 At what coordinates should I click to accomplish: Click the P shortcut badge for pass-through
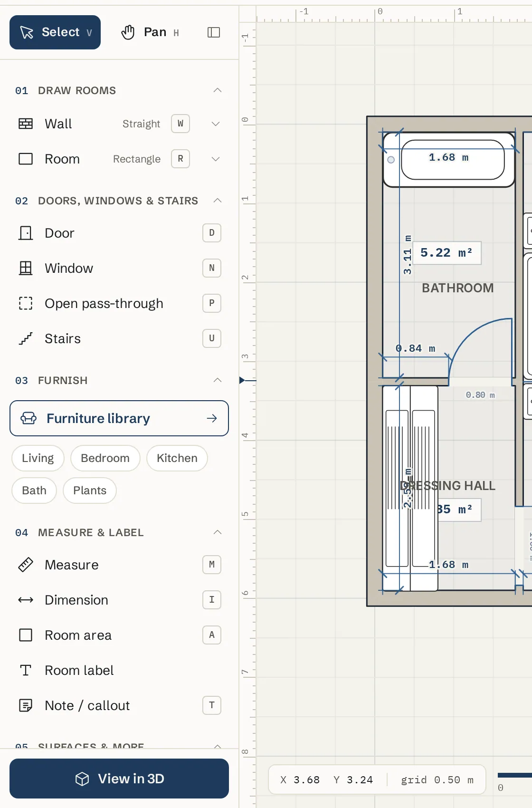point(212,303)
